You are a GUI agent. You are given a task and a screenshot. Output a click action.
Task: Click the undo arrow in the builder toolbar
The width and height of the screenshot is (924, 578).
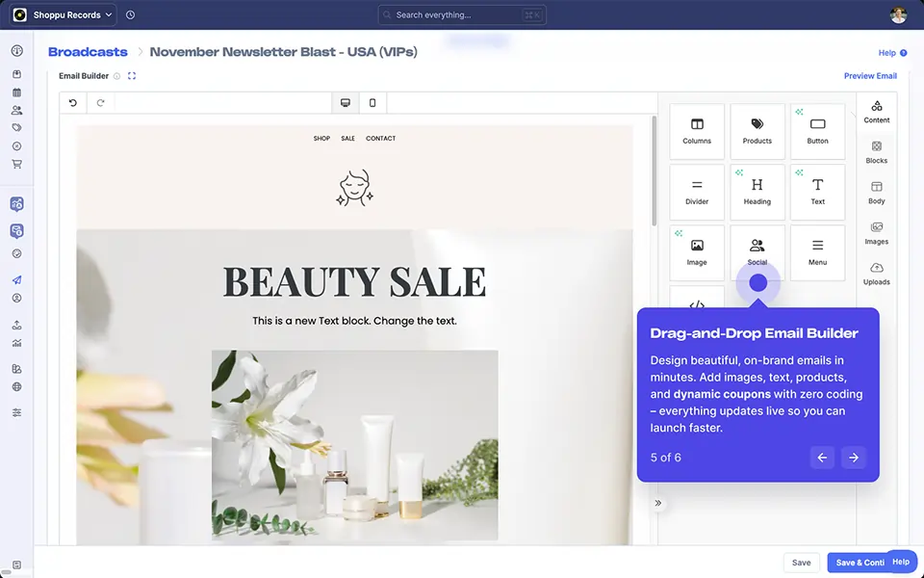pos(75,102)
